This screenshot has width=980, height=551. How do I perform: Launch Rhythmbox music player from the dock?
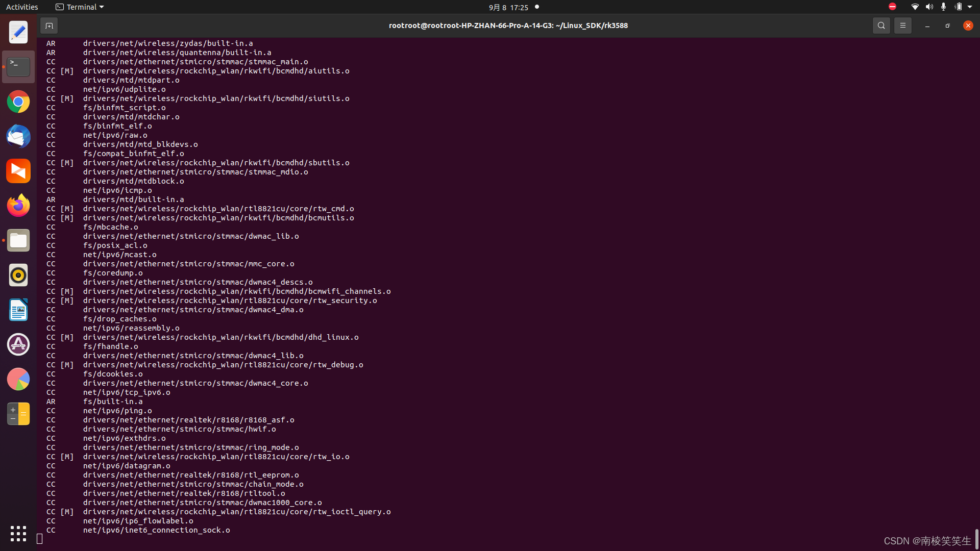tap(18, 275)
